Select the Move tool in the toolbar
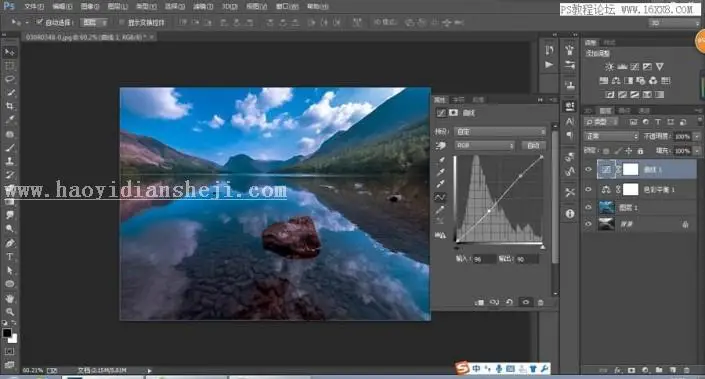The width and height of the screenshot is (705, 379). (9, 52)
